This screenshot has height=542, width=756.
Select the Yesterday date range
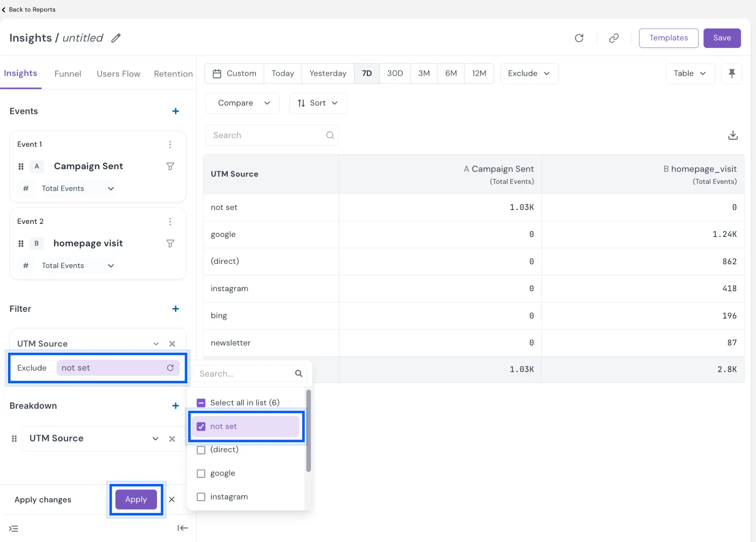pos(328,74)
